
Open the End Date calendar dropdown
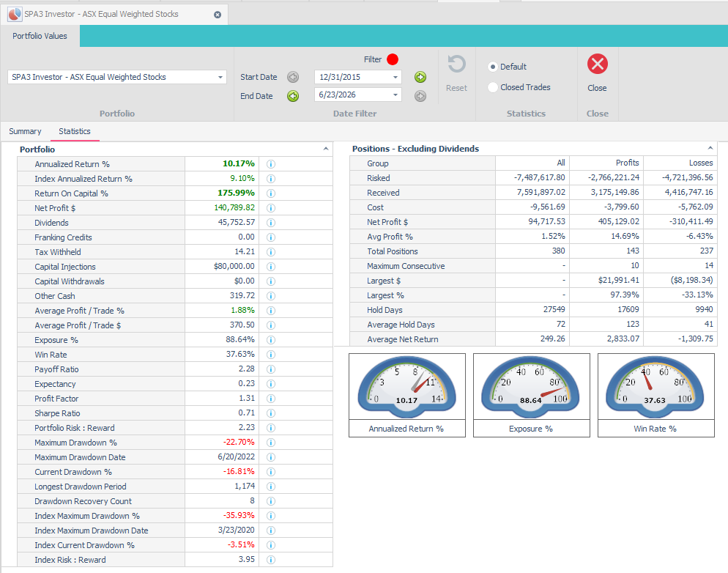[x=395, y=95]
